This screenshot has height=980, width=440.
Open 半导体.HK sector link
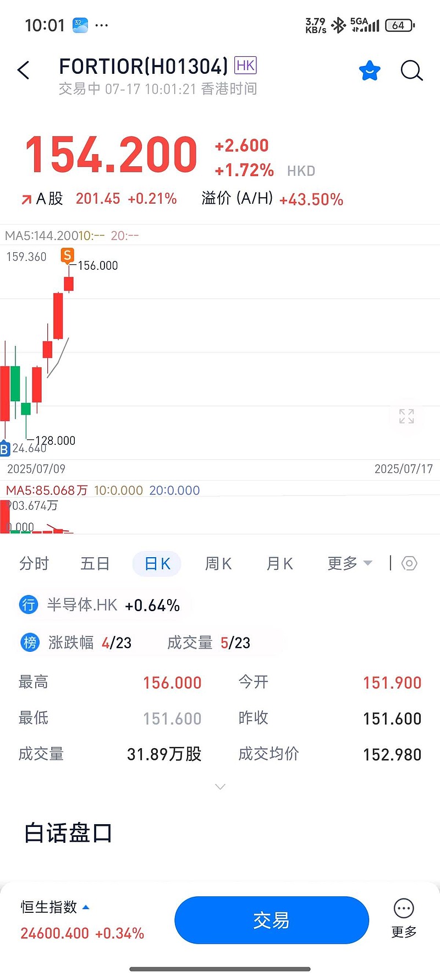click(82, 605)
